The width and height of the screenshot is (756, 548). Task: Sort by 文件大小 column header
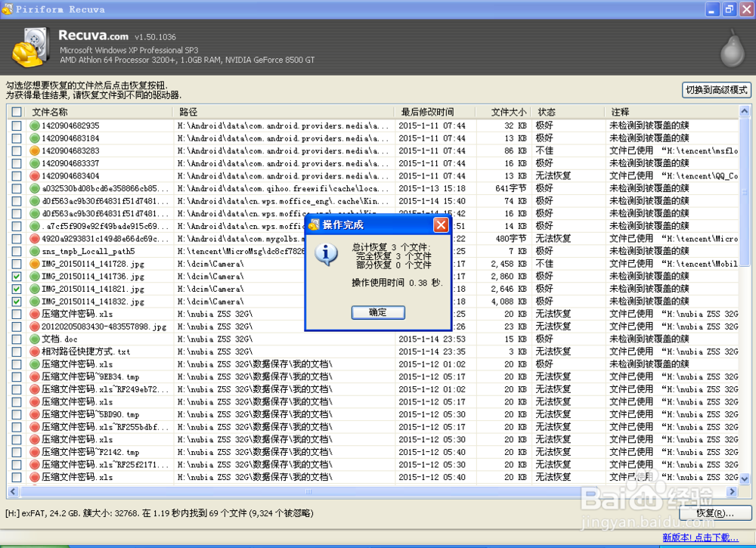coord(503,112)
